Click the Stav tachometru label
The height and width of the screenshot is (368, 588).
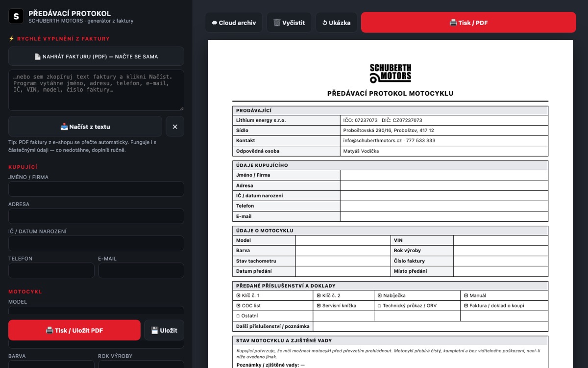[x=256, y=261]
